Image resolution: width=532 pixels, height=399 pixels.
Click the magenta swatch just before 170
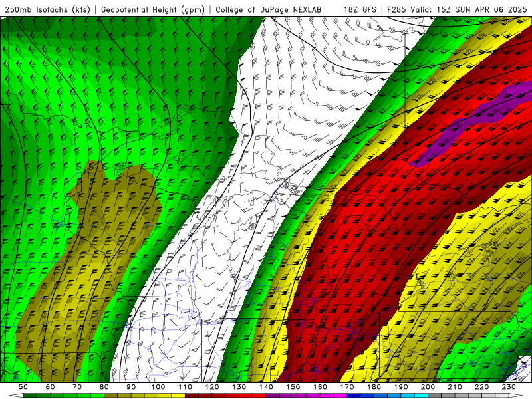(x=340, y=395)
